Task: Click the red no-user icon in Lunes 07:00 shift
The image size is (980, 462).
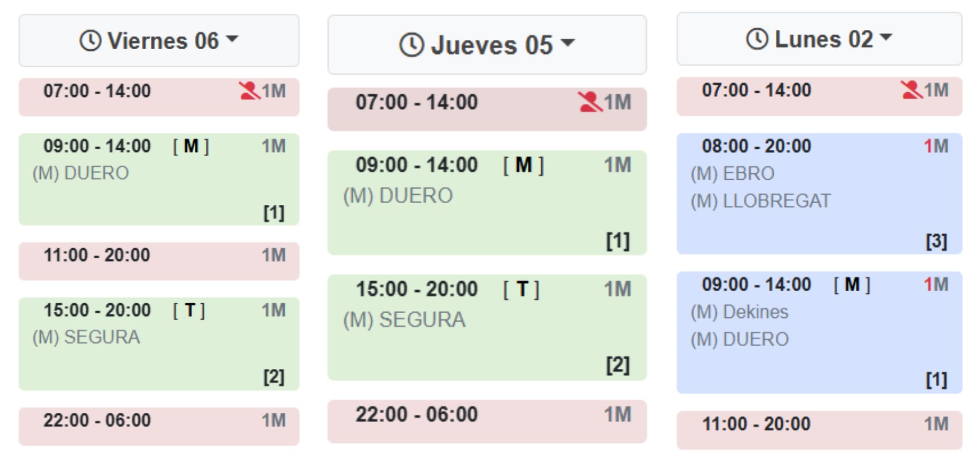Action: point(911,90)
